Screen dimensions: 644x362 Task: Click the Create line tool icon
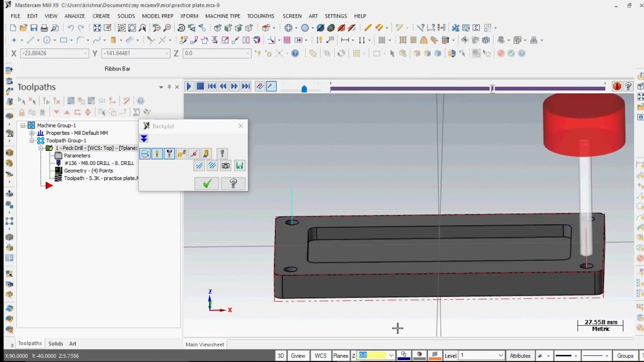coord(31,40)
